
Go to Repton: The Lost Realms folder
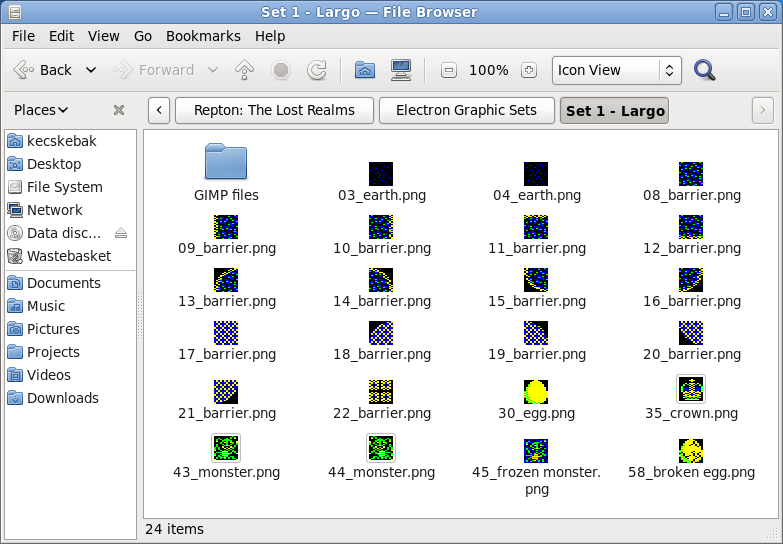pos(274,110)
